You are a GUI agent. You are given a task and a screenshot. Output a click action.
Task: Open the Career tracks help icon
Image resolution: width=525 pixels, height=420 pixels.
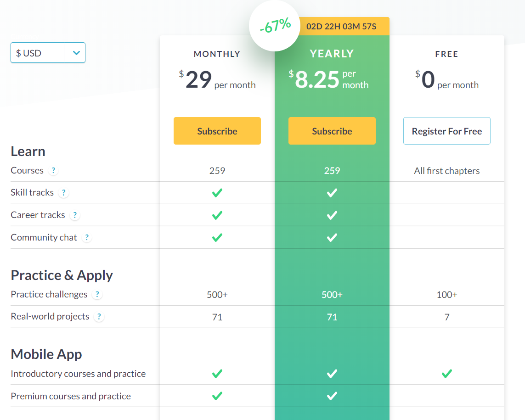[75, 215]
